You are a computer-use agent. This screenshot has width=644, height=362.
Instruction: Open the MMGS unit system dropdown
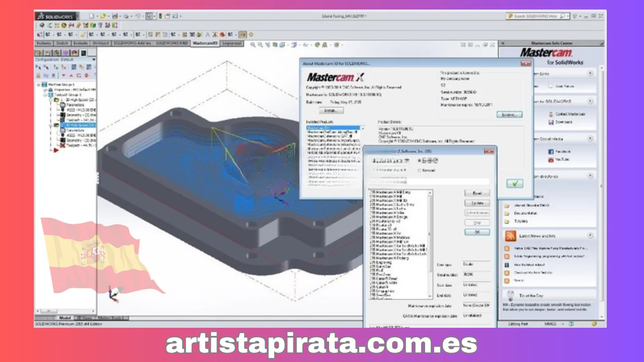pos(563,324)
